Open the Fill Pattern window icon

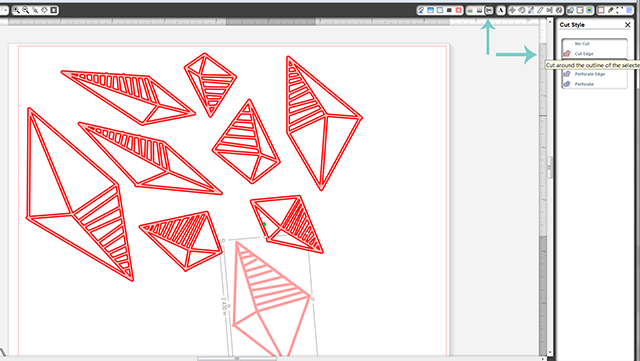pos(440,10)
